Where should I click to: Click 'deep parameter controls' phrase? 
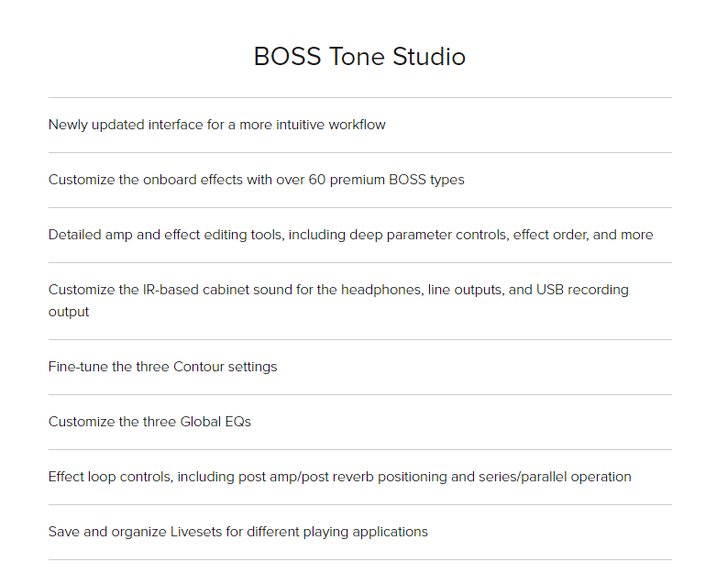(x=429, y=235)
